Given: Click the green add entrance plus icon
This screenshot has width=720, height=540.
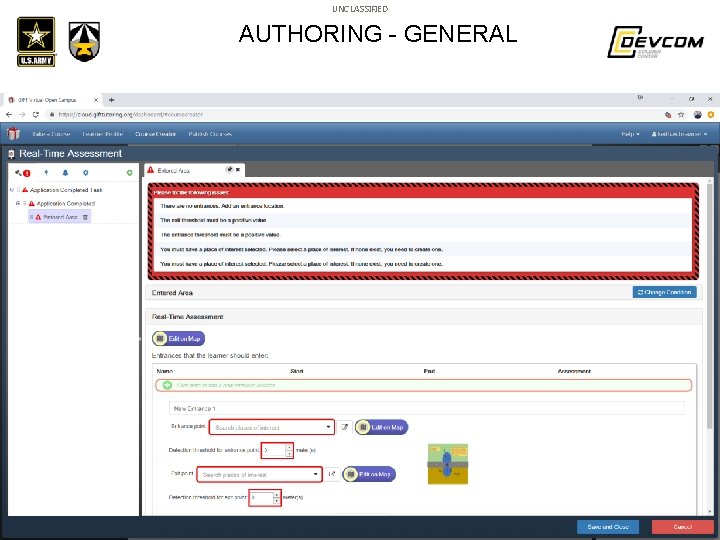Looking at the screenshot, I should [168, 385].
